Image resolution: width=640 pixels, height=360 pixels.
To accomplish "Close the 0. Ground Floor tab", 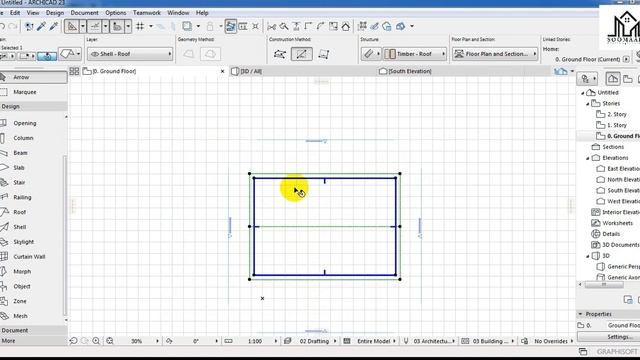I will [223, 71].
